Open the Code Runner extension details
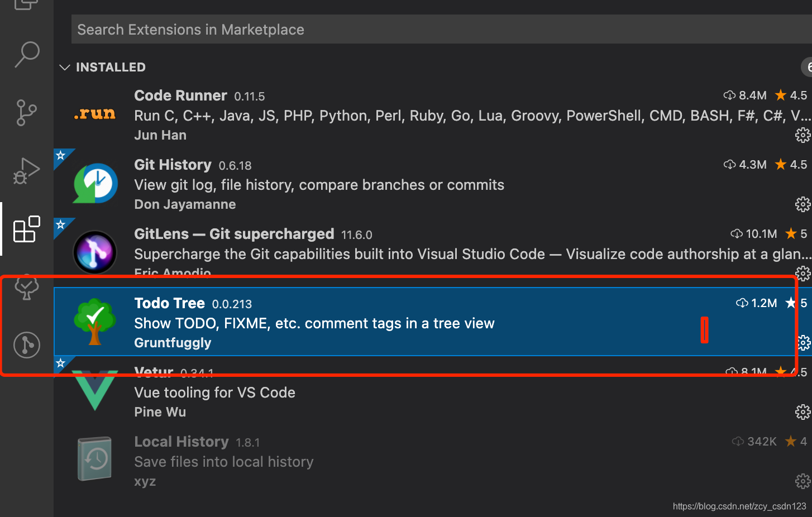This screenshot has width=812, height=517. 180,95
